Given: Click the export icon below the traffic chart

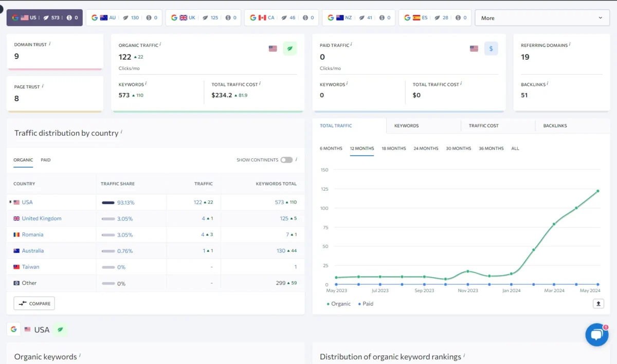Looking at the screenshot, I should pyautogui.click(x=598, y=304).
